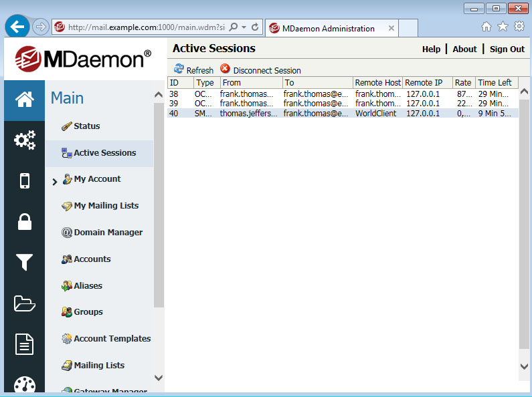This screenshot has width=532, height=397.
Task: Expand the My Account tree node
Action: point(55,182)
